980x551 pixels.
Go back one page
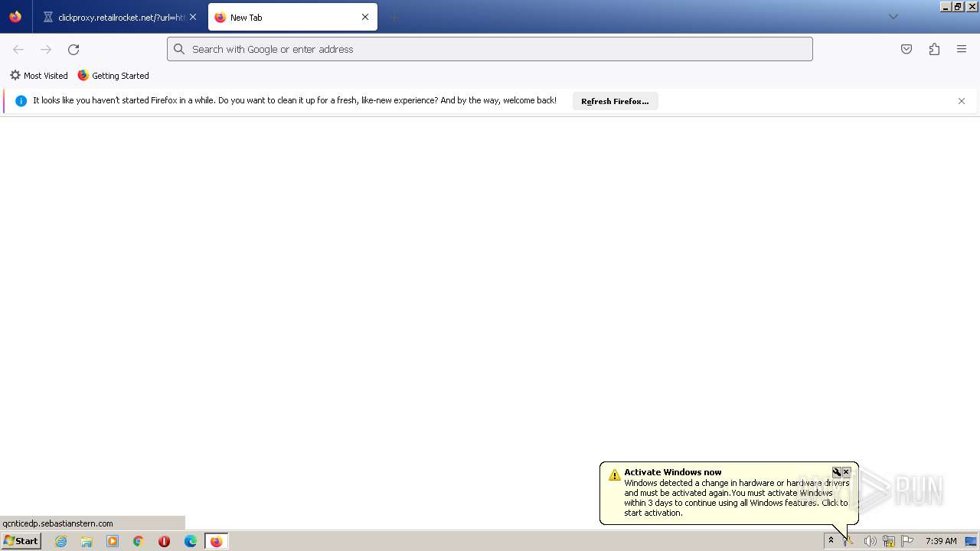[x=18, y=49]
